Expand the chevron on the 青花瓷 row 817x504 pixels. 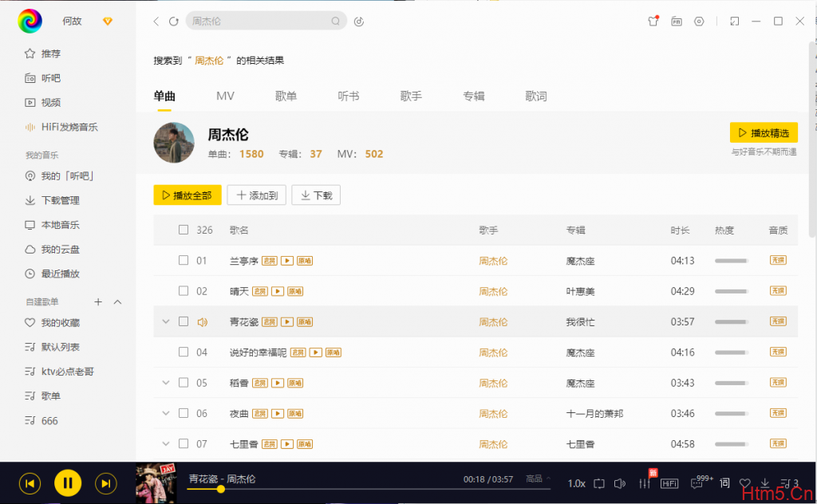coord(166,321)
